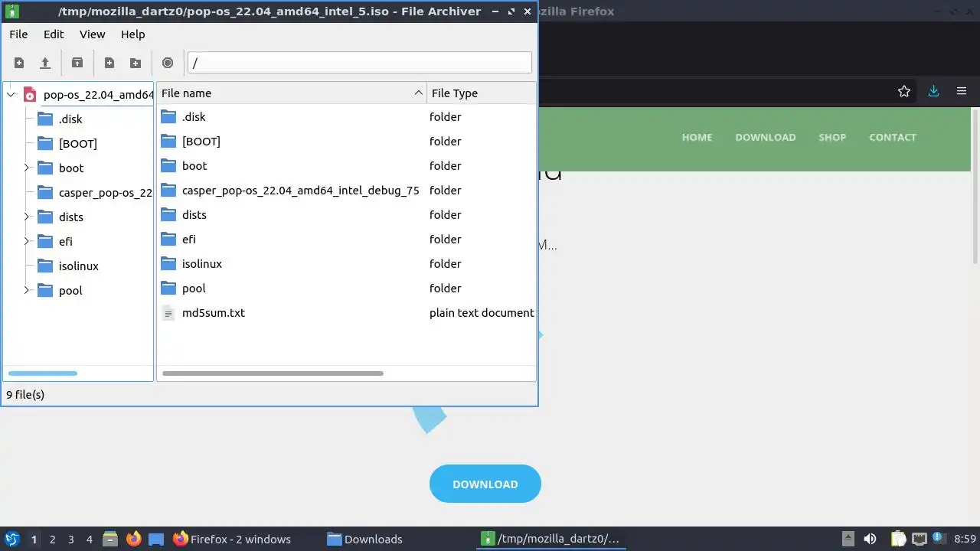
Task: Open the LXQt start menu icon
Action: pyautogui.click(x=12, y=539)
